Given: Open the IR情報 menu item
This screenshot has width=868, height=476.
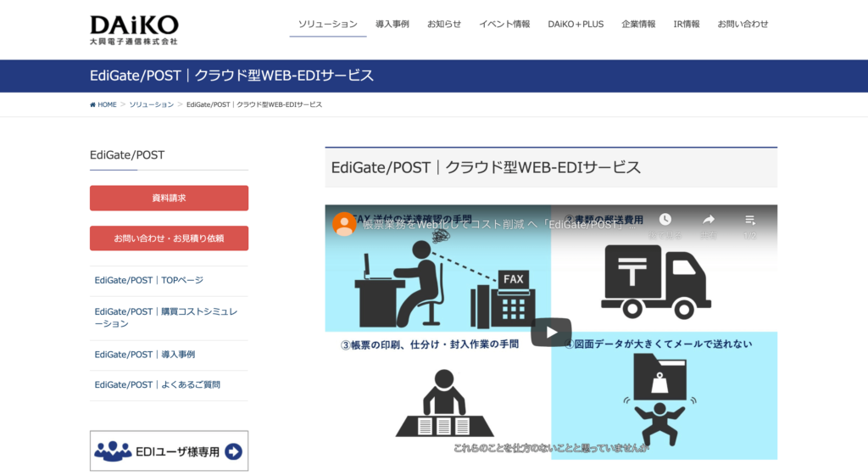Looking at the screenshot, I should (x=687, y=25).
